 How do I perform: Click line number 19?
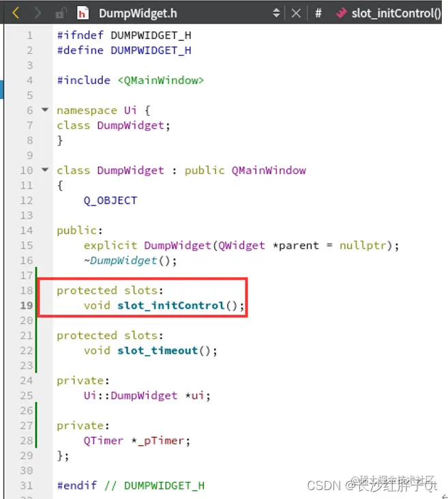pos(27,305)
